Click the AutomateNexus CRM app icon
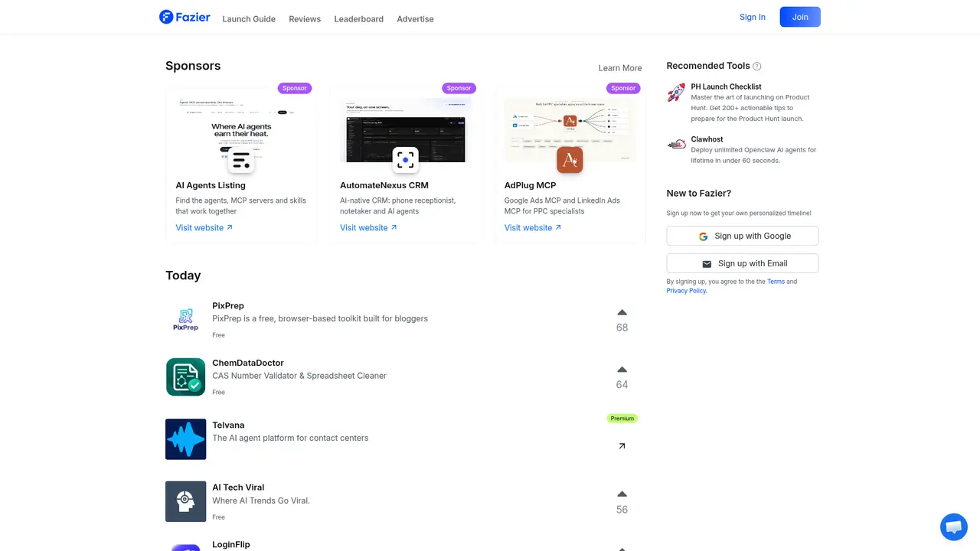 [x=406, y=160]
